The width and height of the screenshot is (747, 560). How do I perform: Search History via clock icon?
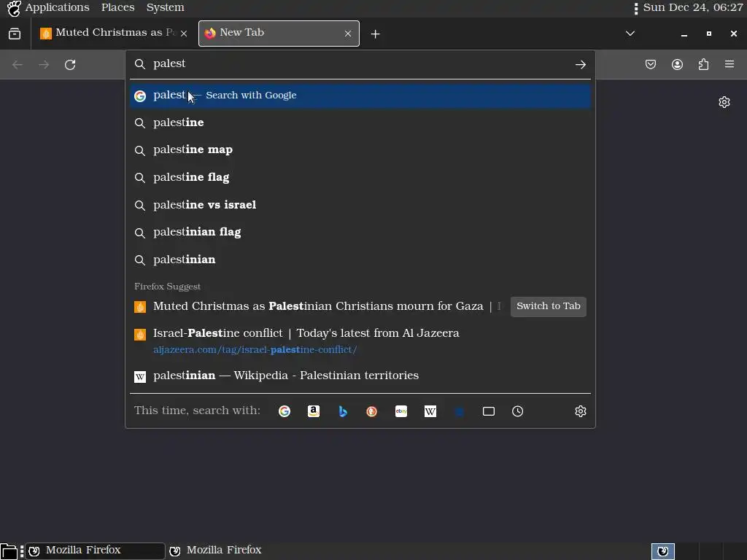coord(517,411)
